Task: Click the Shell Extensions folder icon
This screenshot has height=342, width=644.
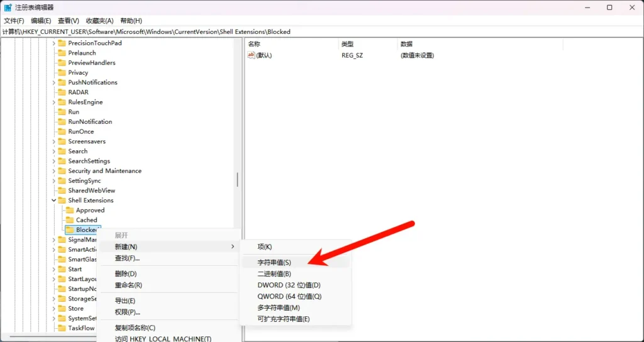Action: 62,201
